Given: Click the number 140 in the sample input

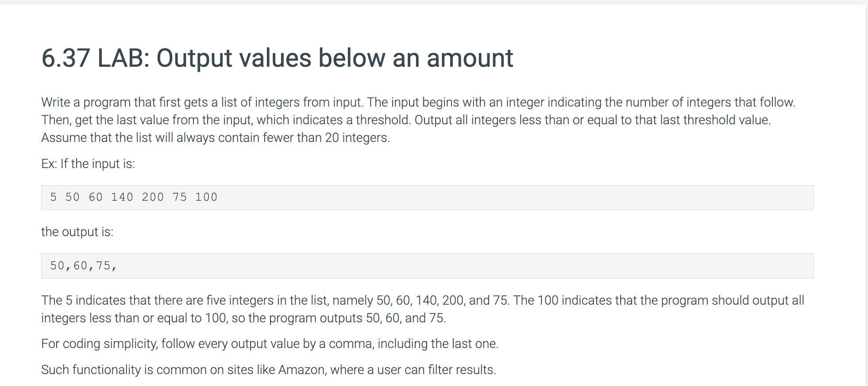Looking at the screenshot, I should click(x=122, y=197).
